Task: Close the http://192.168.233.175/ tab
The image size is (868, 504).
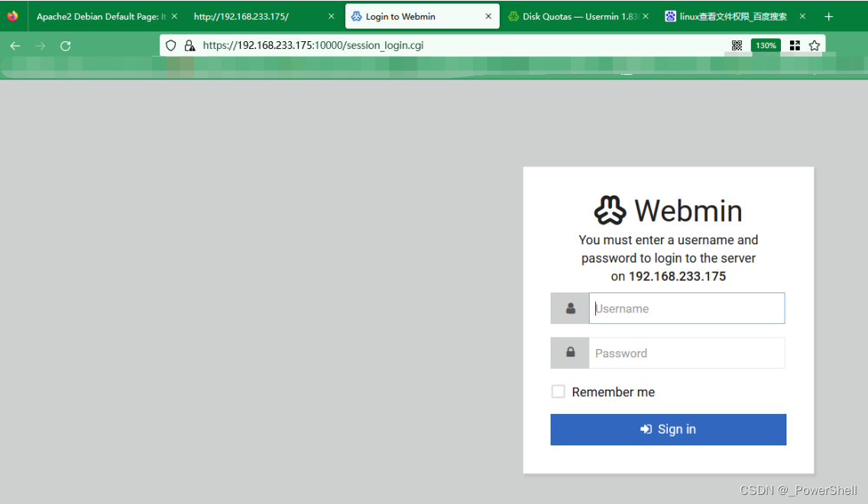Action: [x=331, y=17]
